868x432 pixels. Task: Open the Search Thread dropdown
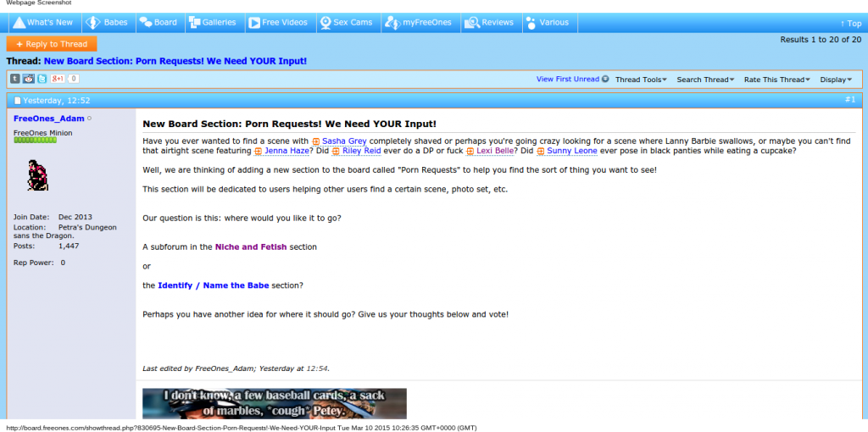tap(705, 80)
